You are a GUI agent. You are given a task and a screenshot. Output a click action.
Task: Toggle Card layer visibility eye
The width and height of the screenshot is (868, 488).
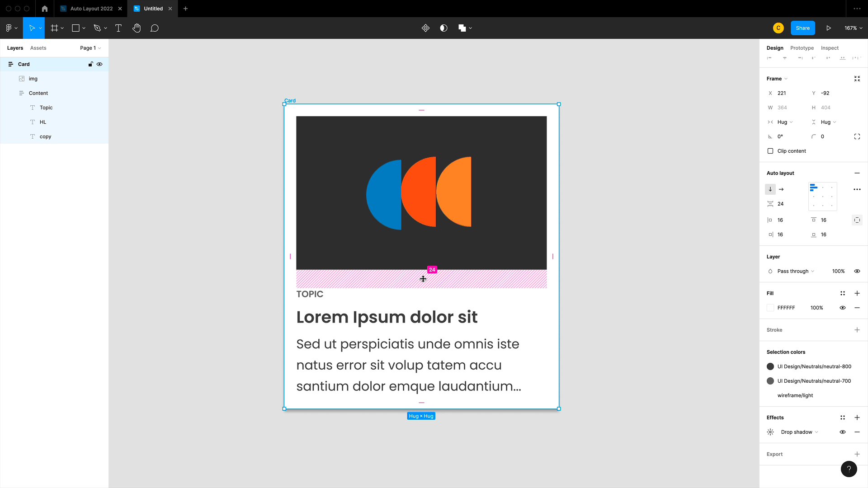tap(99, 64)
